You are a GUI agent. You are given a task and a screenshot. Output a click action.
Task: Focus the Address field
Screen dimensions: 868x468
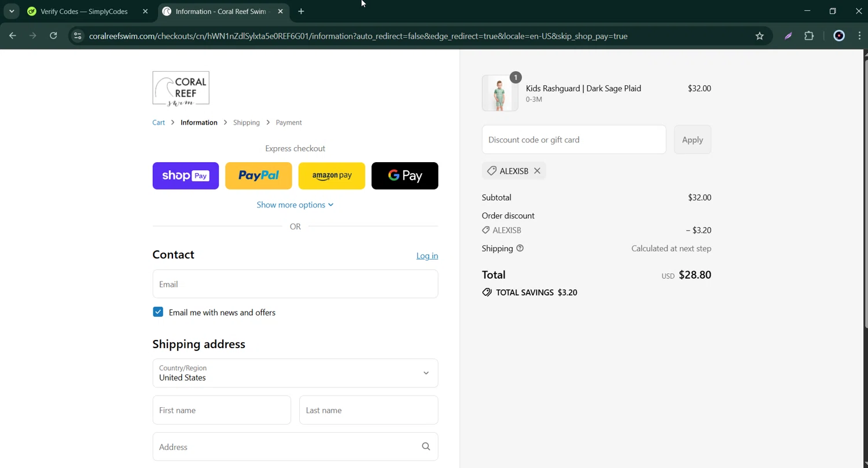point(295,447)
